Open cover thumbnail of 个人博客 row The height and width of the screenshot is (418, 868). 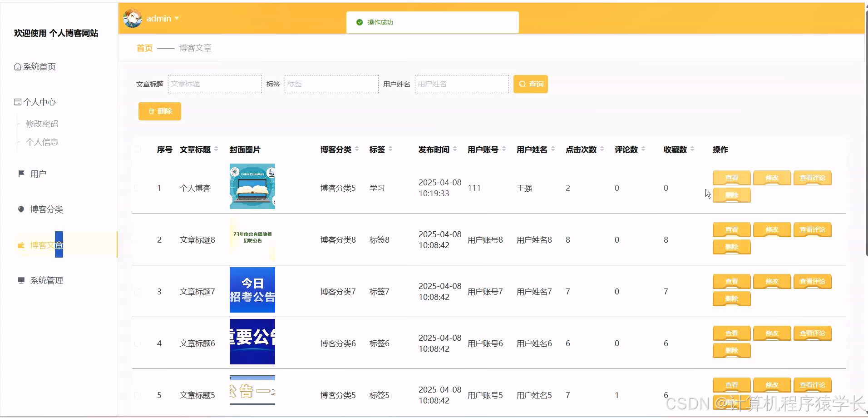point(252,186)
